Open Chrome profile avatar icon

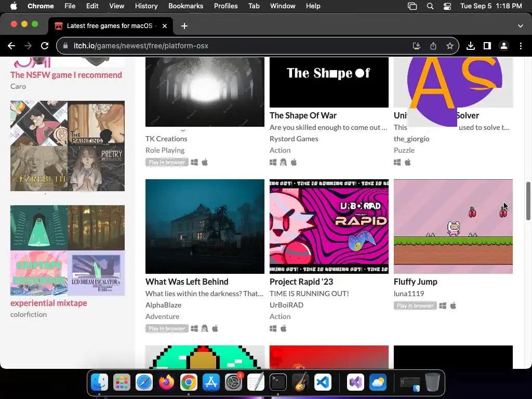[x=504, y=46]
